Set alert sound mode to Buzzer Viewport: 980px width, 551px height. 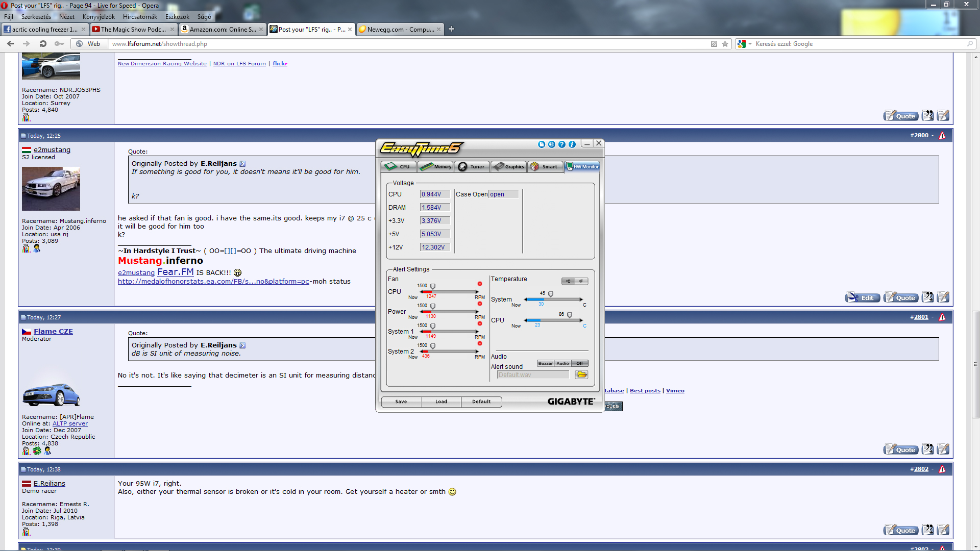[x=545, y=363]
